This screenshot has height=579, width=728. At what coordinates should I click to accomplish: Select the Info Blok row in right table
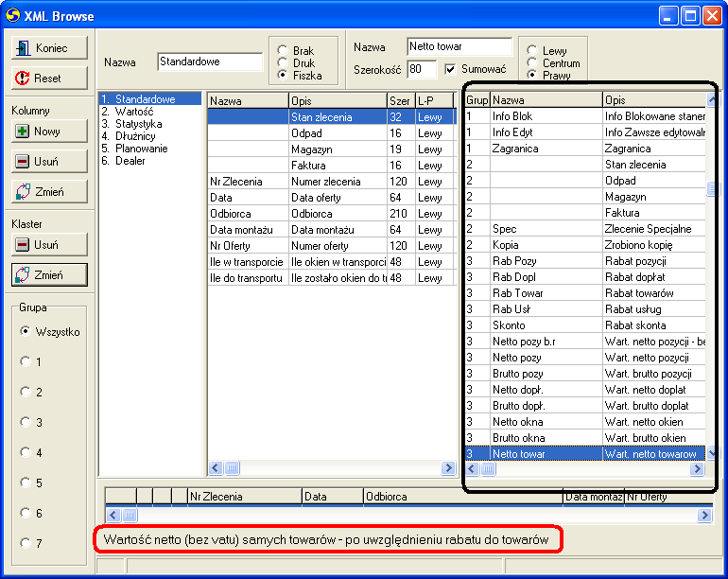point(585,116)
